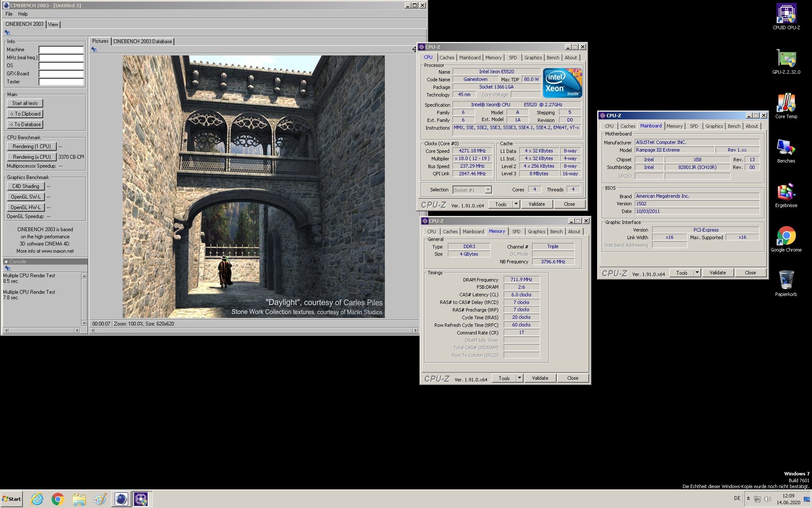Click Start all tests button

click(x=25, y=103)
